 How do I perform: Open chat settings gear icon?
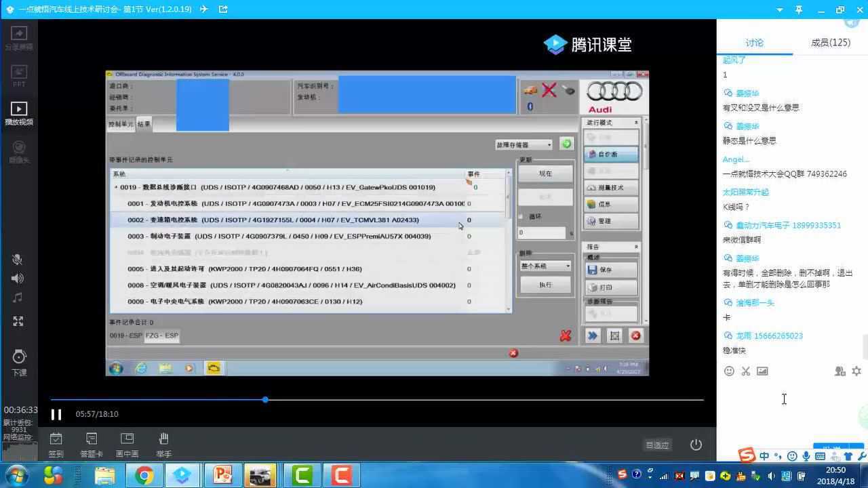pyautogui.click(x=856, y=371)
